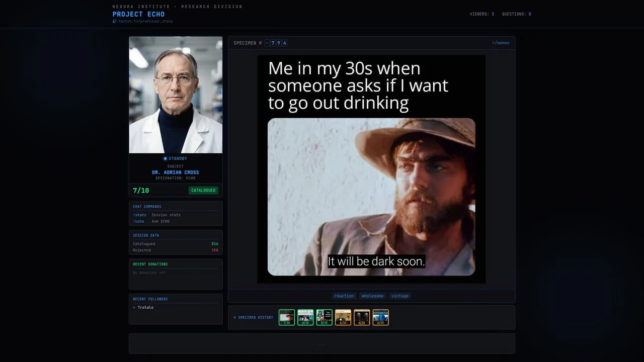The width and height of the screenshot is (644, 362).
Task: Click recent follower Trololo
Action: (145, 307)
